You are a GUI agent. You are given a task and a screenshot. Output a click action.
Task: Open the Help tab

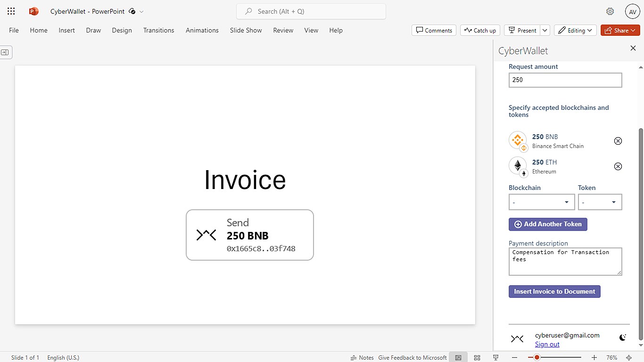pos(336,30)
